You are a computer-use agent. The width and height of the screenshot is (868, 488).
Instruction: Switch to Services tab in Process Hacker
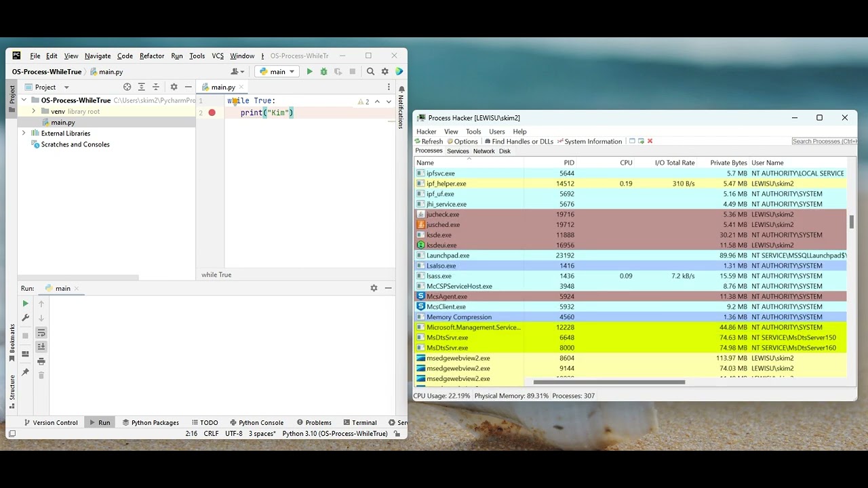[x=458, y=151]
